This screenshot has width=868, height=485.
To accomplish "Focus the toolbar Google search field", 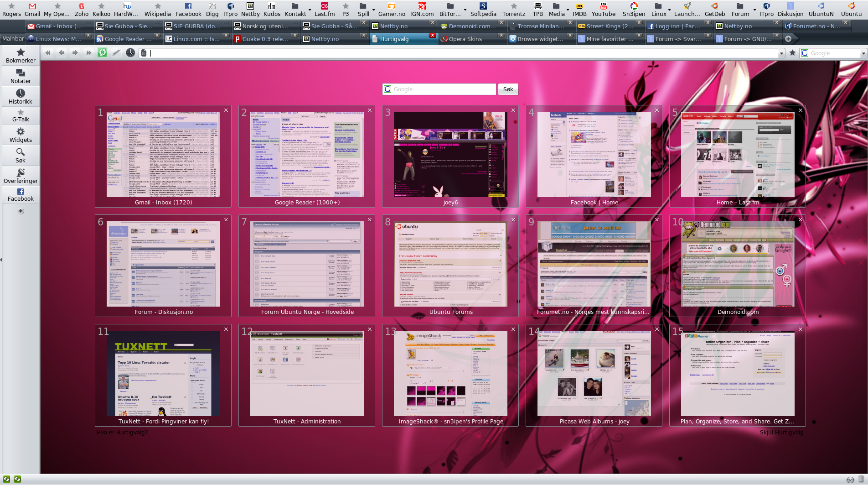I will pyautogui.click(x=834, y=53).
